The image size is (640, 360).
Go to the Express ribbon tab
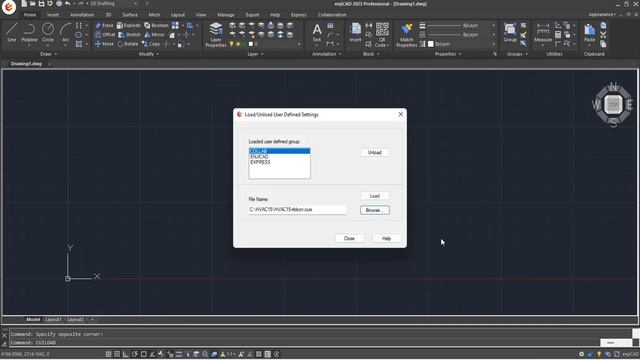coord(298,15)
